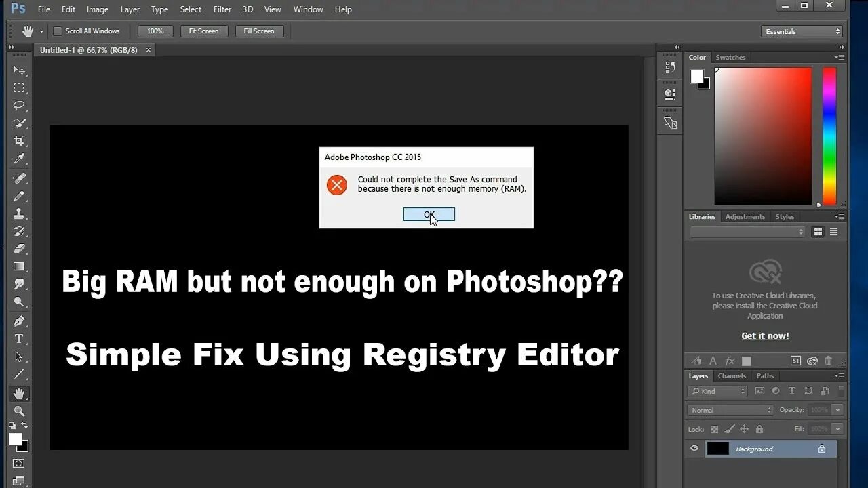This screenshot has width=868, height=488.
Task: Select the Dodge tool
Action: pos(19,302)
